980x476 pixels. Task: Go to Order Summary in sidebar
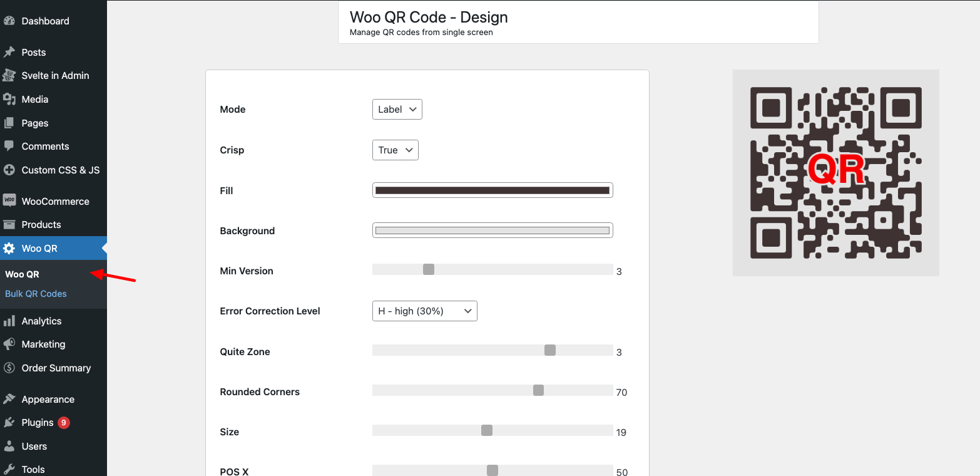(x=56, y=368)
